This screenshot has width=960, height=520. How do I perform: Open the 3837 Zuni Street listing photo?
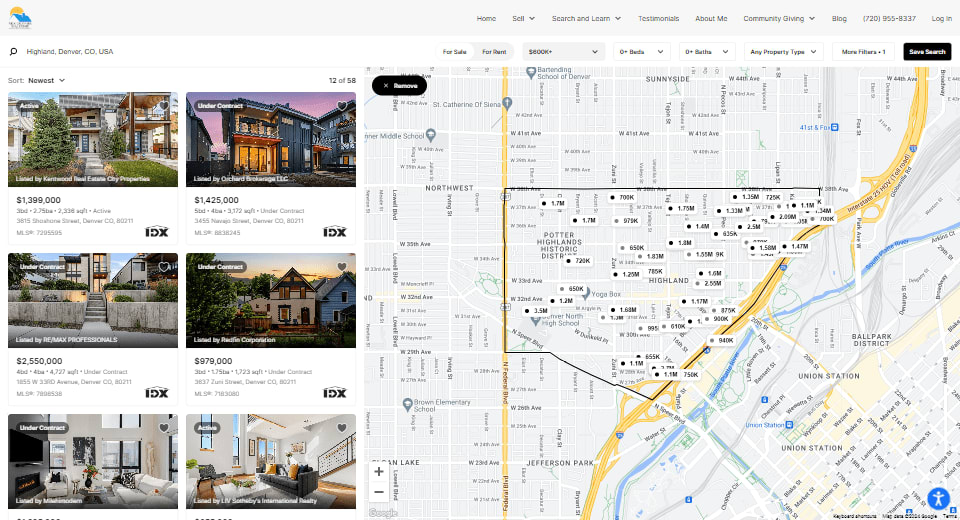coord(271,301)
